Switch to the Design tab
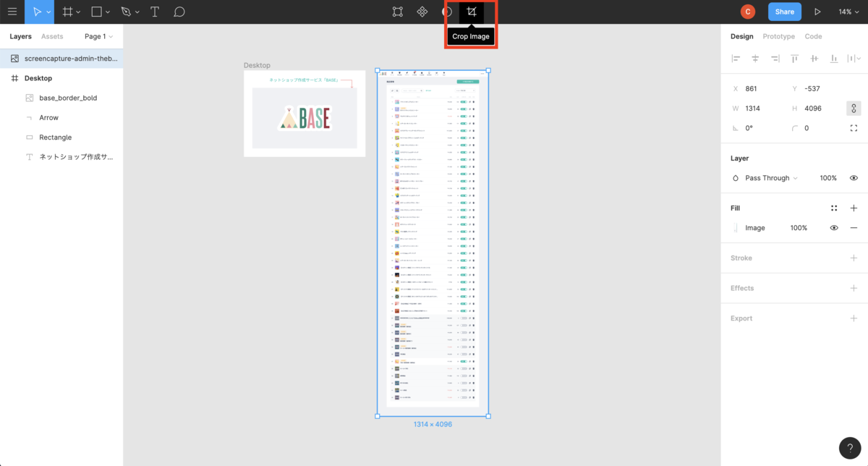 click(x=741, y=36)
